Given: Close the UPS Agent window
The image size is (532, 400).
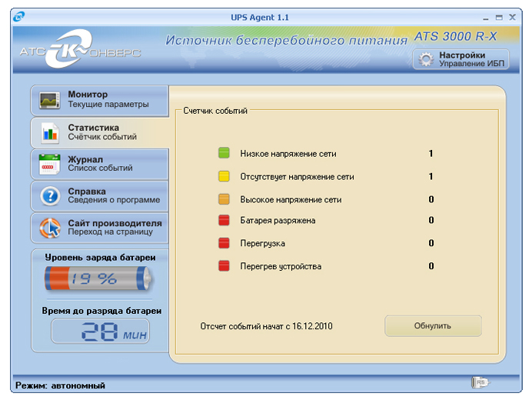Looking at the screenshot, I should [x=512, y=18].
